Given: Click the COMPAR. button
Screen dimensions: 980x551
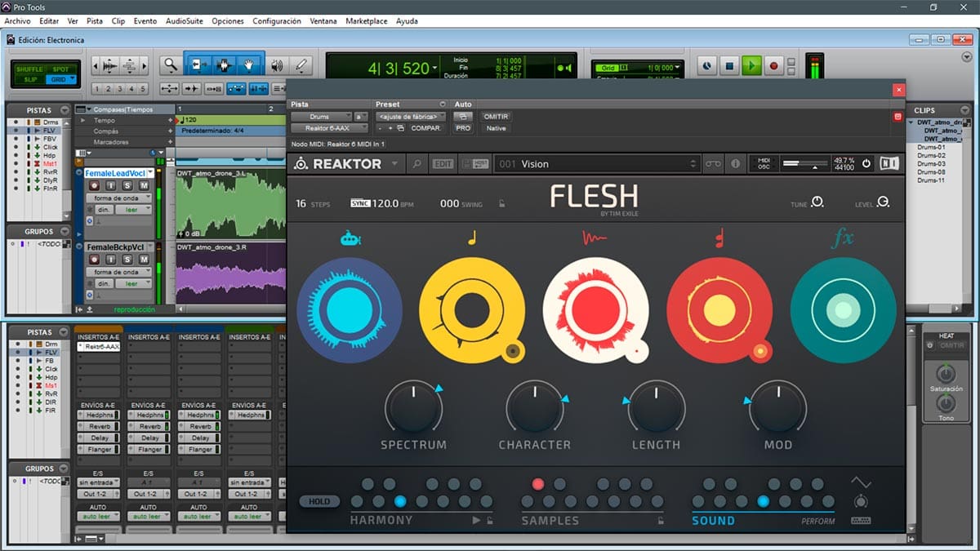Looking at the screenshot, I should coord(426,128).
